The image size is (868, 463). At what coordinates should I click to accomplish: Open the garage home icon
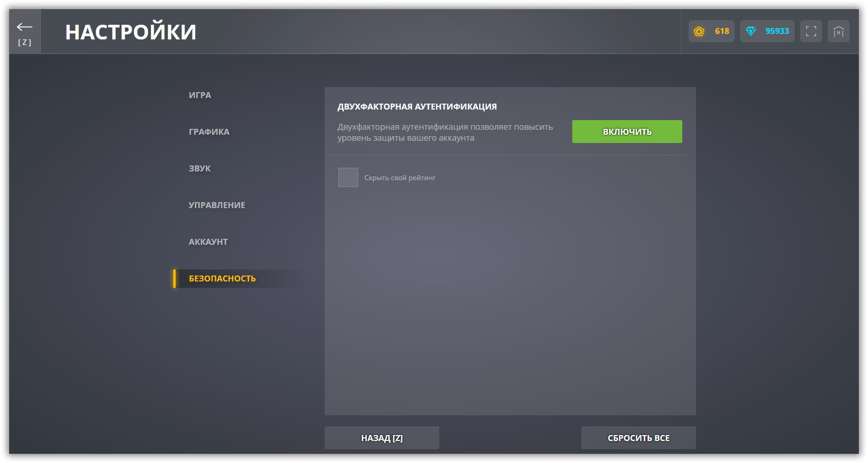pos(838,31)
